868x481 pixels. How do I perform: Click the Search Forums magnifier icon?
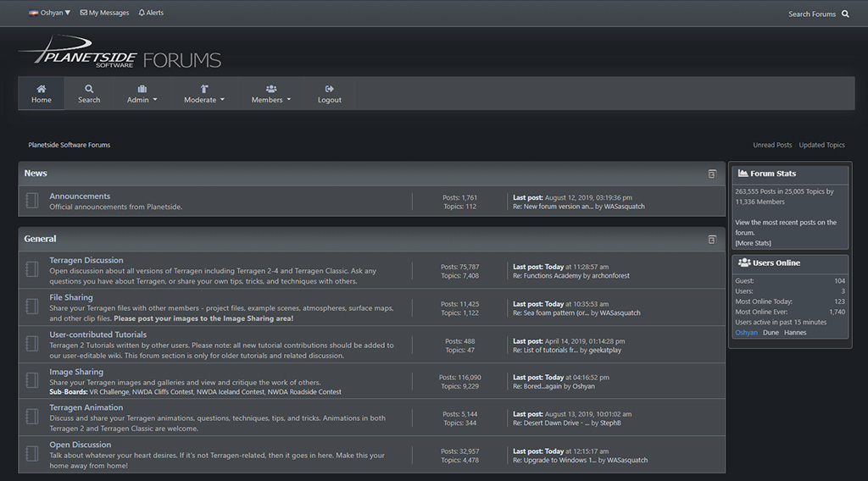845,14
